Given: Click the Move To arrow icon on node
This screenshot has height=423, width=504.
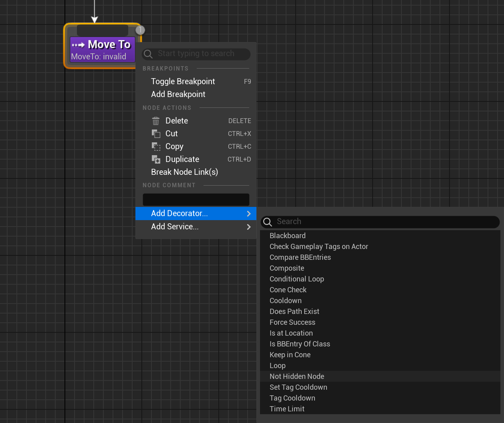Looking at the screenshot, I should point(78,45).
